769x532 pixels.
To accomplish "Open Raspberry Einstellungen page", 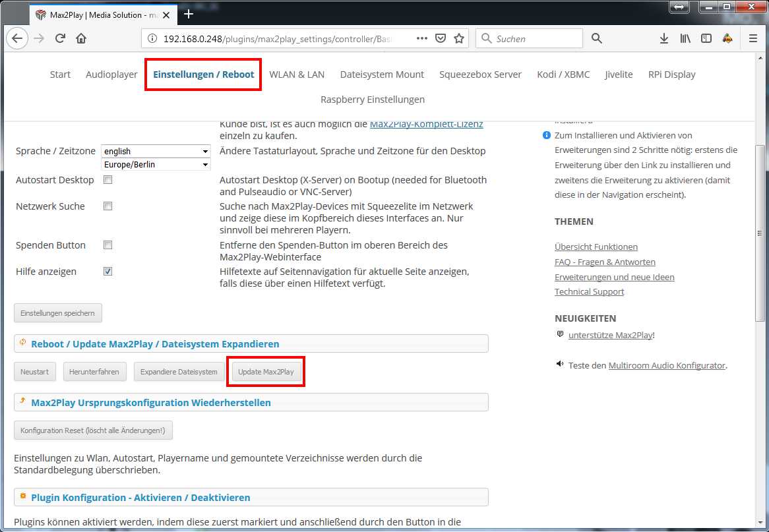I will tap(373, 100).
